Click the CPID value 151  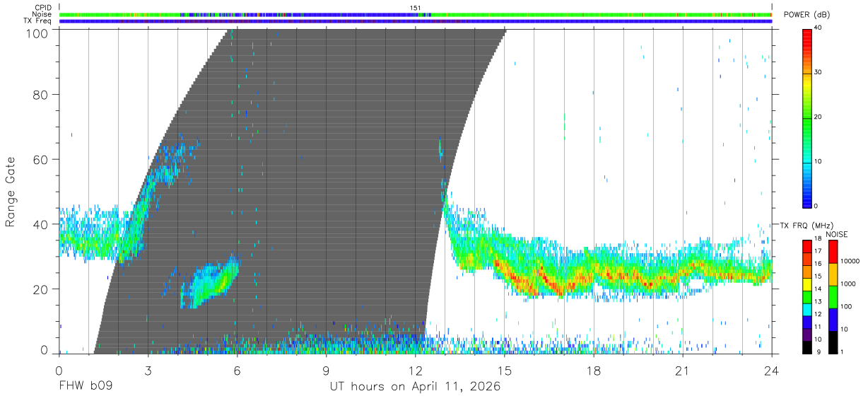tap(416, 8)
